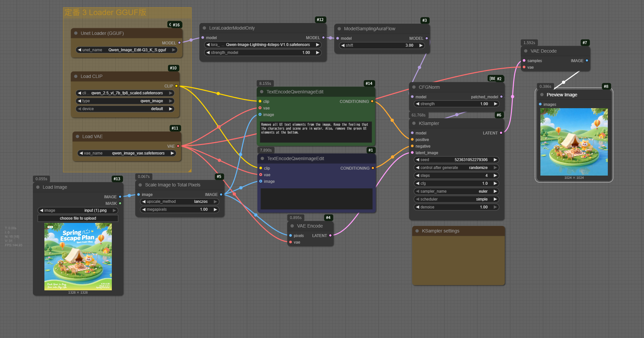Collapse the KSampler node using its title dot
Viewport: 644px width, 338px height.
414,123
